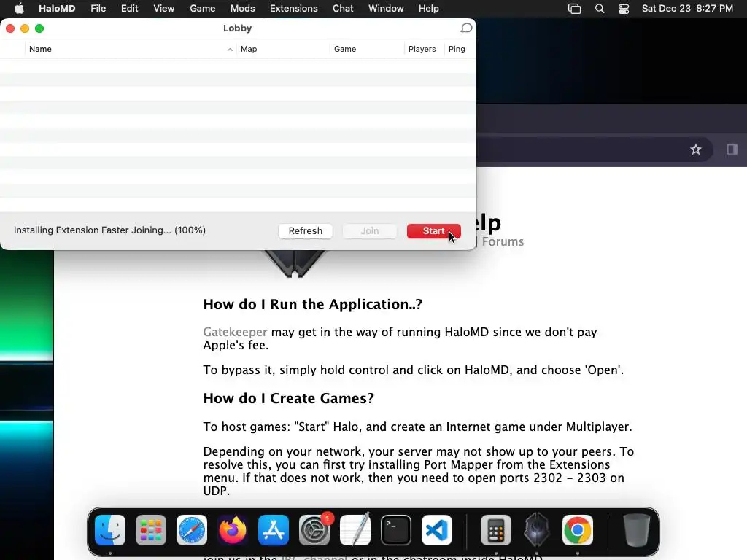Image resolution: width=747 pixels, height=560 pixels.
Task: Click the Stage Manager windows icon in menu bar
Action: click(575, 9)
